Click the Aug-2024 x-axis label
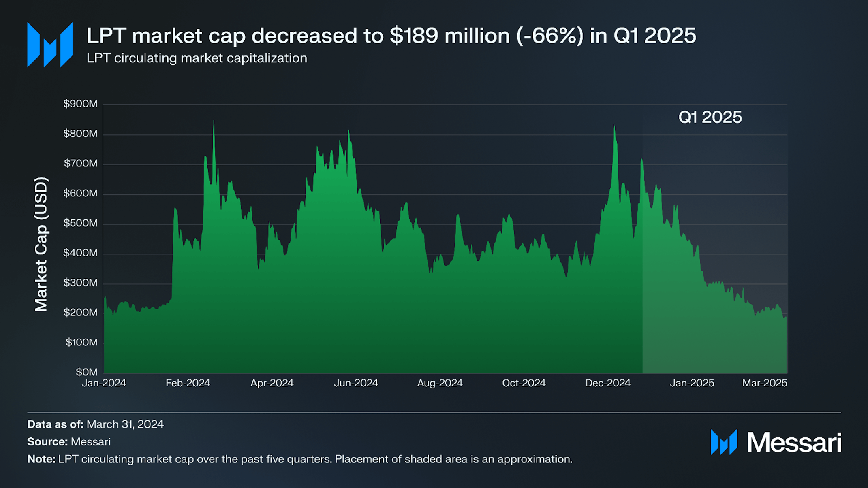The height and width of the screenshot is (488, 868). [440, 383]
